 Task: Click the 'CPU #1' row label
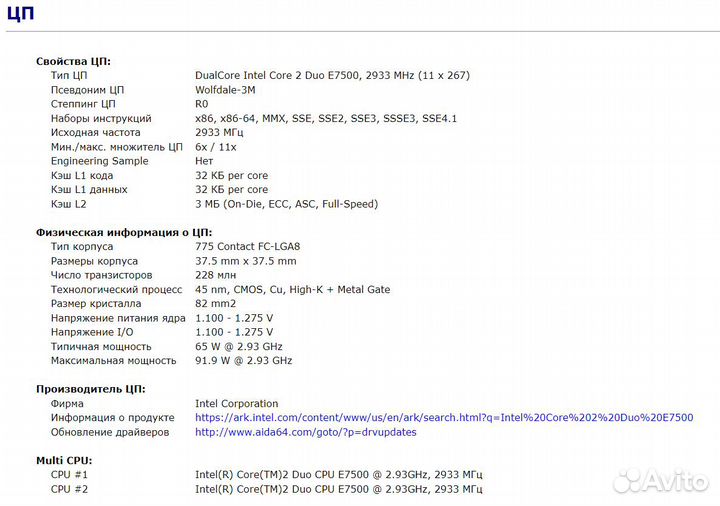69,475
